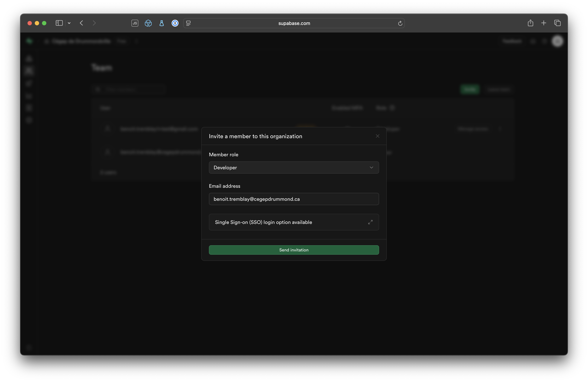Click the page reader icon in address bar

(188, 23)
